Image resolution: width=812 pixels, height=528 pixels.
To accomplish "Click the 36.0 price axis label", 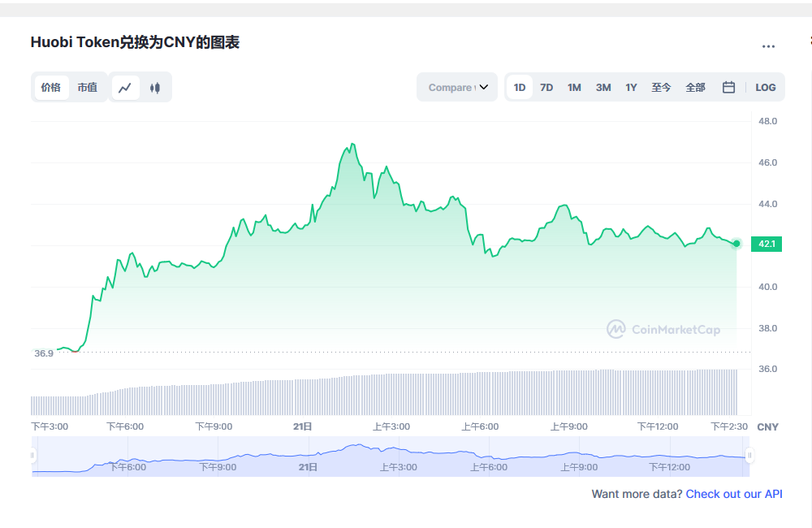I will [767, 369].
